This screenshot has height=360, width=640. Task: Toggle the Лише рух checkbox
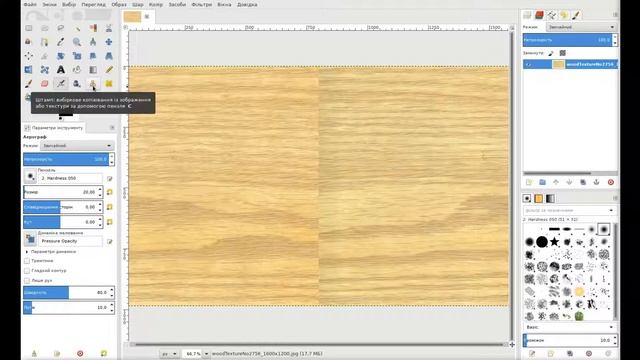coord(27,280)
